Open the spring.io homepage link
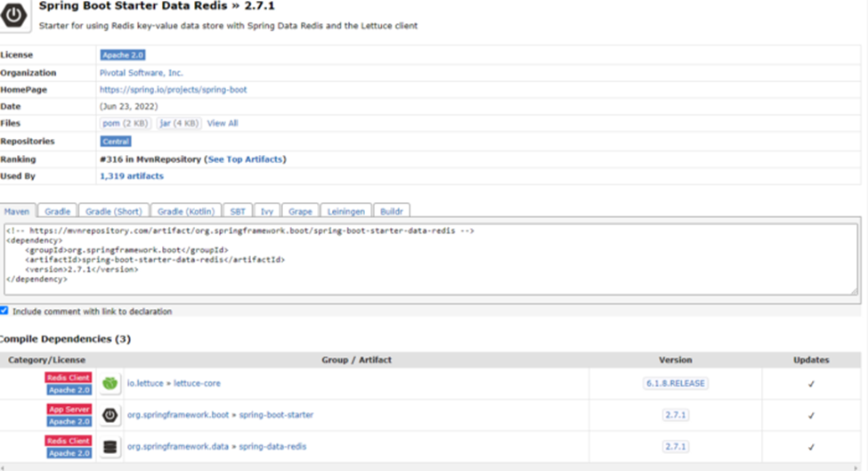 coord(173,90)
